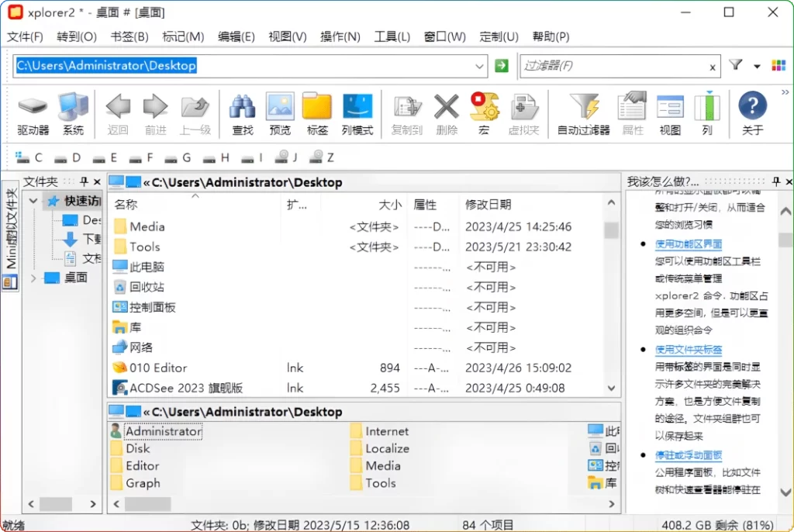Click the Tabs (标签) folder icon
The image size is (794, 532).
(317, 114)
